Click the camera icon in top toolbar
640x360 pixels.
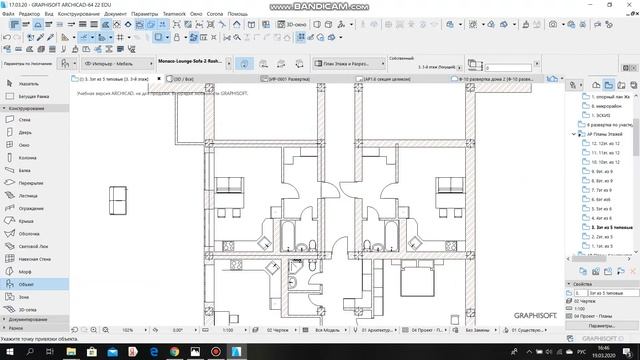click(x=553, y=24)
